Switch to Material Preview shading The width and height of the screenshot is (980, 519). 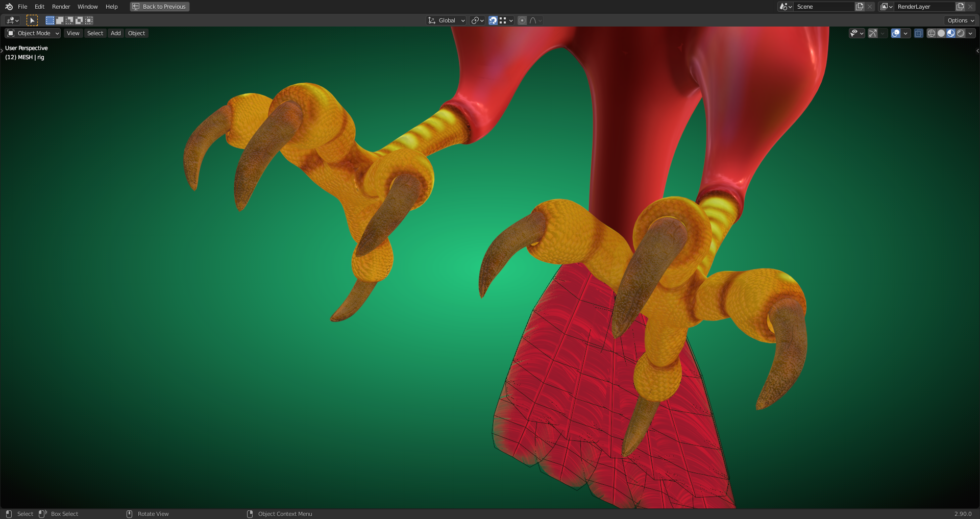pos(951,33)
